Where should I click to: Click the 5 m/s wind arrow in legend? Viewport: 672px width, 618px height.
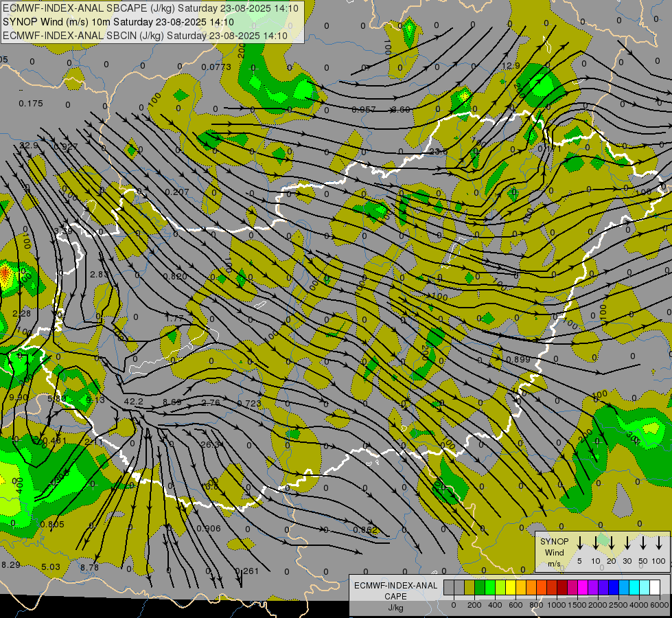point(579,543)
